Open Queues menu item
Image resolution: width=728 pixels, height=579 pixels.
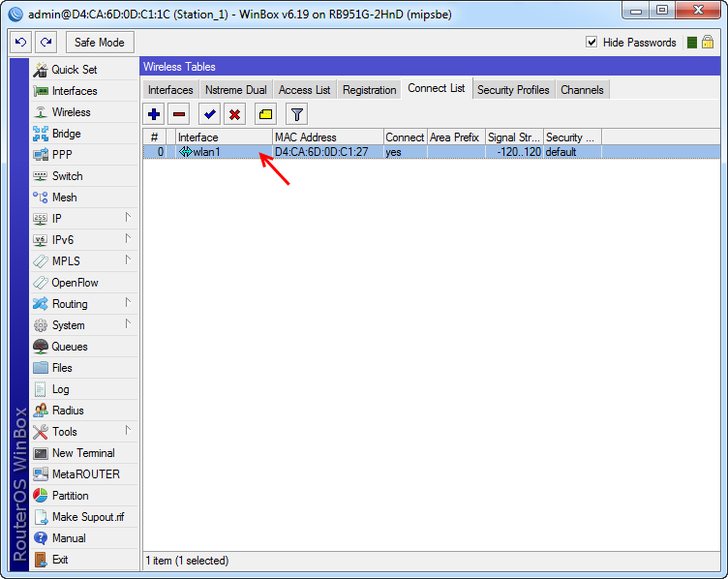tap(84, 347)
